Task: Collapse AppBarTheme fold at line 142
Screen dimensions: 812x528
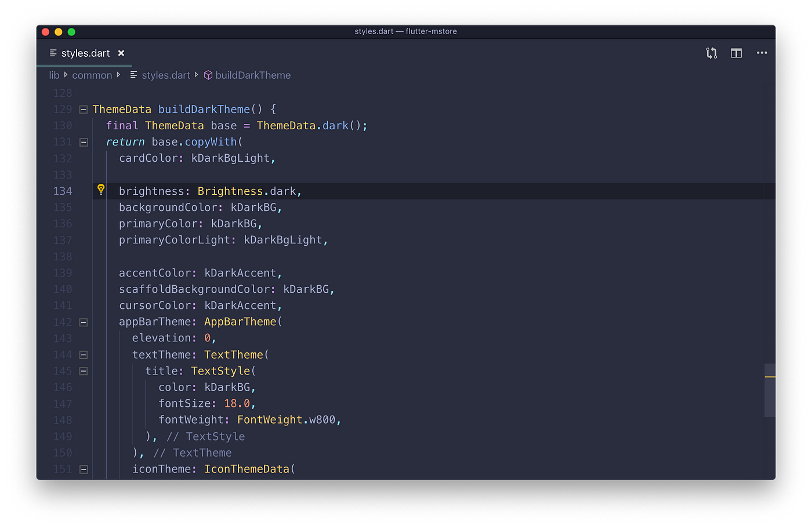Action: pos(84,322)
